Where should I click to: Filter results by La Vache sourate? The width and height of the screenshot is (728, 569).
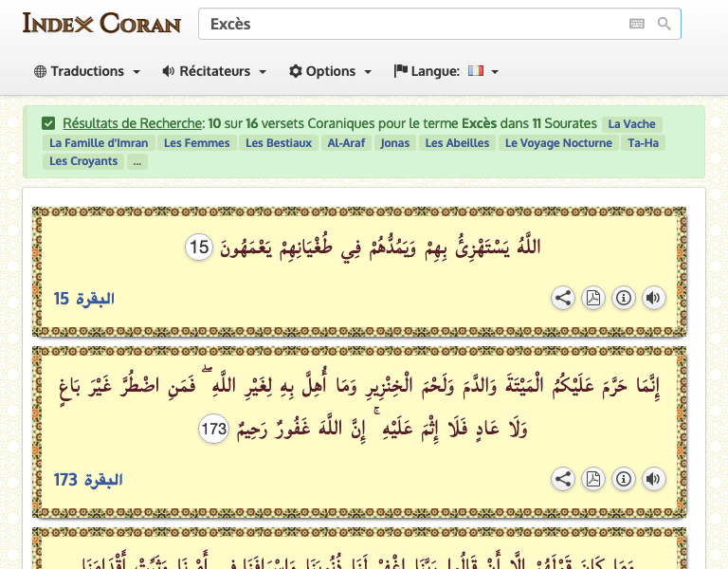pos(631,124)
